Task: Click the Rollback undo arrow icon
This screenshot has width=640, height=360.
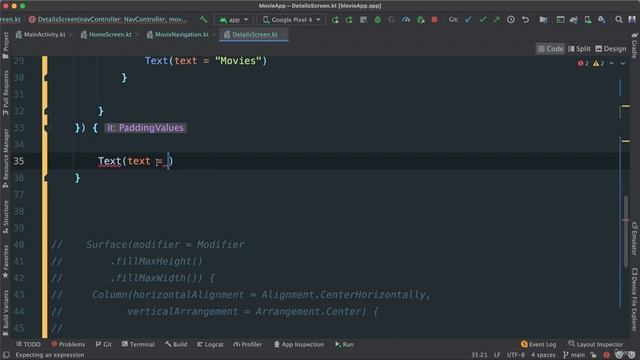Action: [x=525, y=20]
